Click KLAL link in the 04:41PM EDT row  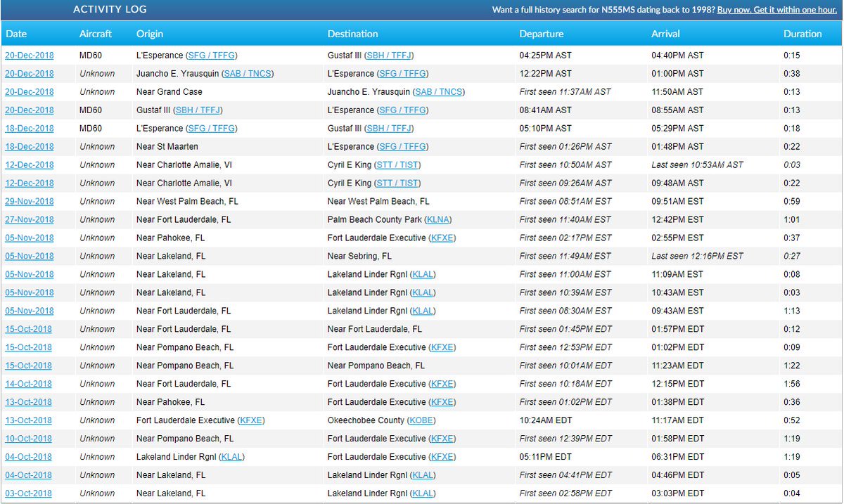pyautogui.click(x=423, y=476)
